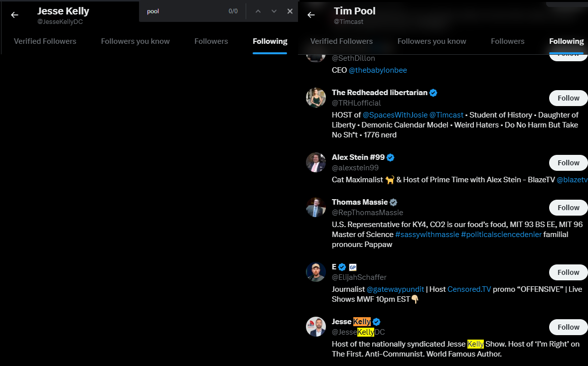Image resolution: width=588 pixels, height=366 pixels.
Task: Go back using arrow on Tim Pool page
Action: [311, 15]
